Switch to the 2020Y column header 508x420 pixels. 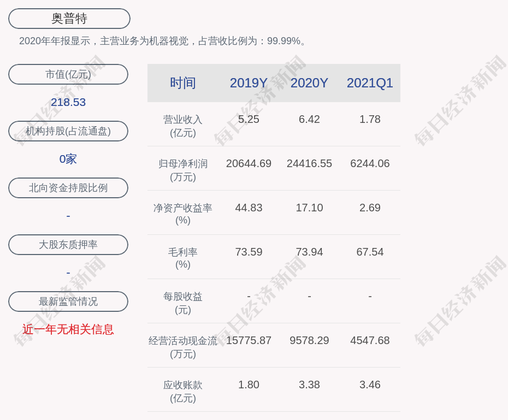[x=309, y=83]
